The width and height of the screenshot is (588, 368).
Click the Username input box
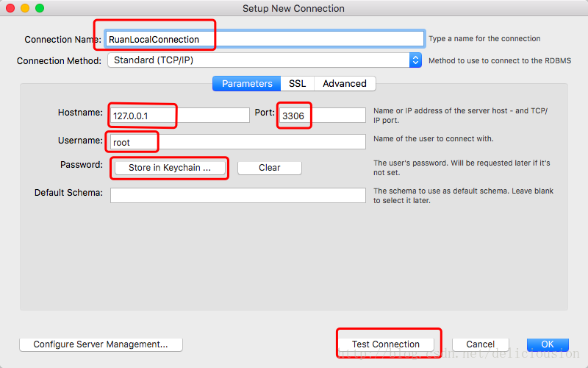[238, 141]
